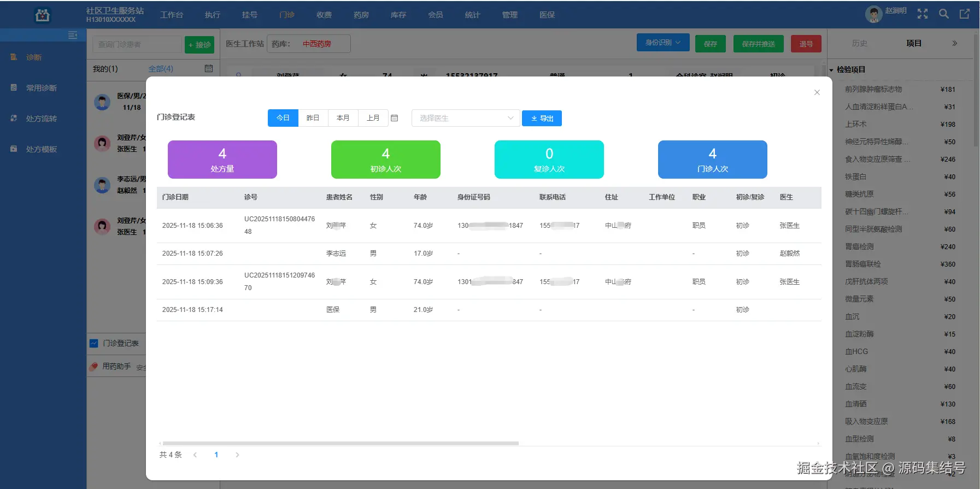Screen dimensions: 980x489
Task: Open the 常用诊断 sidebar item
Action: tap(42, 88)
